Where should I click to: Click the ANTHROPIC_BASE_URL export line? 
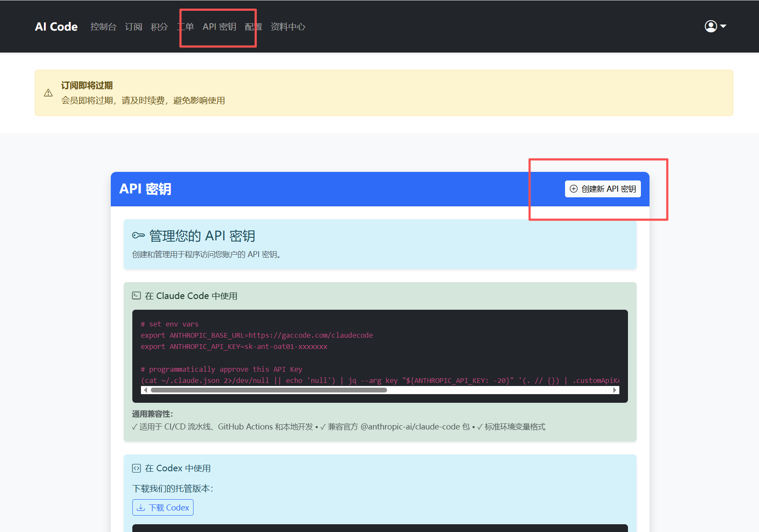(x=257, y=335)
